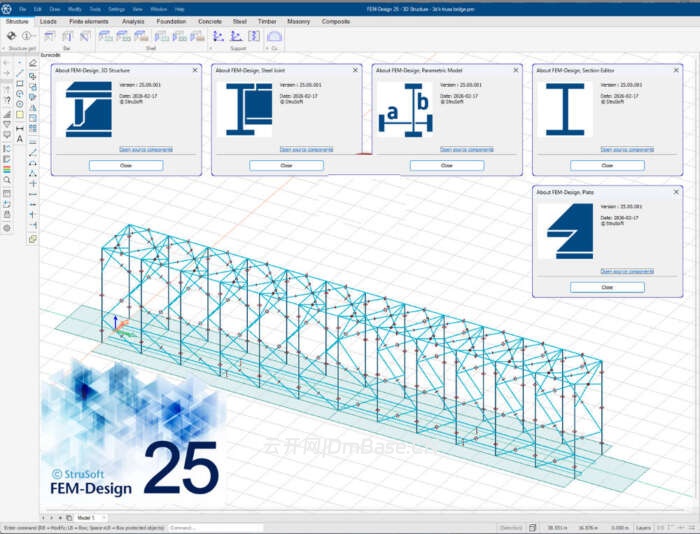Click the Command input field

[216, 528]
